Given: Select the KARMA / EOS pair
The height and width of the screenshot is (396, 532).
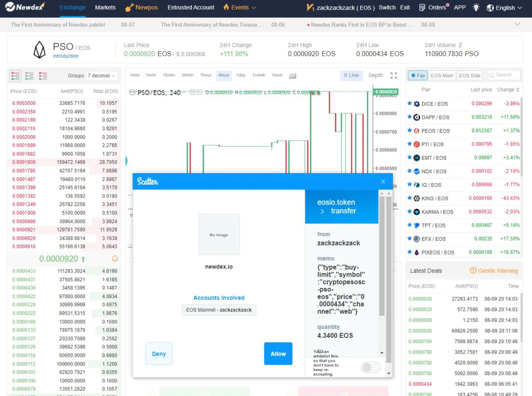Looking at the screenshot, I should point(464,212).
